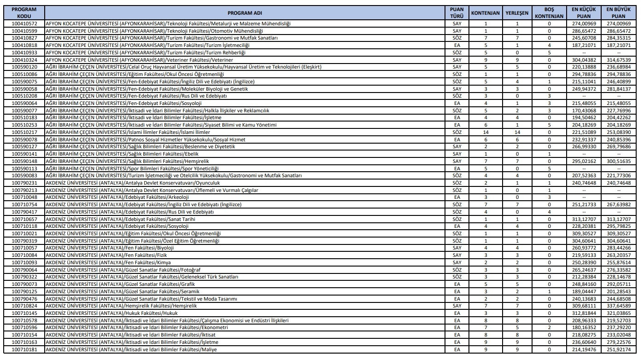The width and height of the screenshot is (644, 354).
Task: Click program code 100790476
Action: point(23,299)
